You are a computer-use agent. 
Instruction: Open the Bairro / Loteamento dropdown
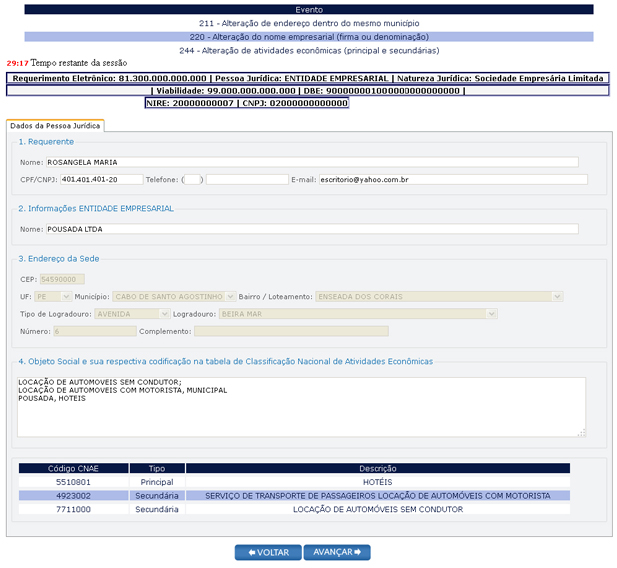[438, 296]
